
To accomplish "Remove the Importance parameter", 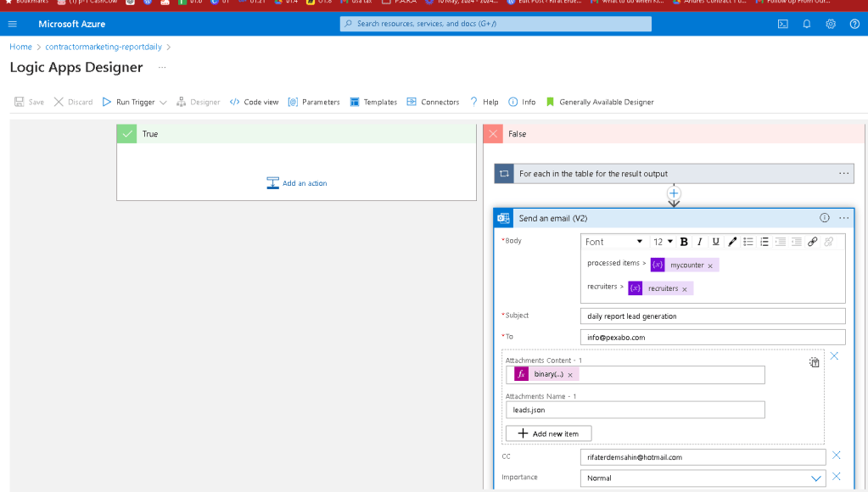I will (x=836, y=477).
